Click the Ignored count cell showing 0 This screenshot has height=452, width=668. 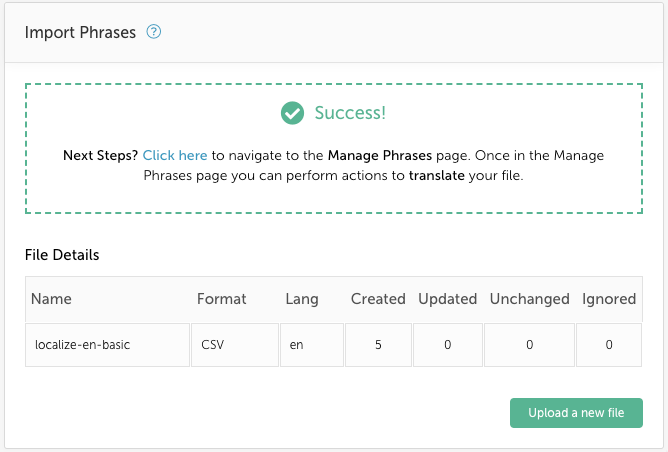pos(609,345)
